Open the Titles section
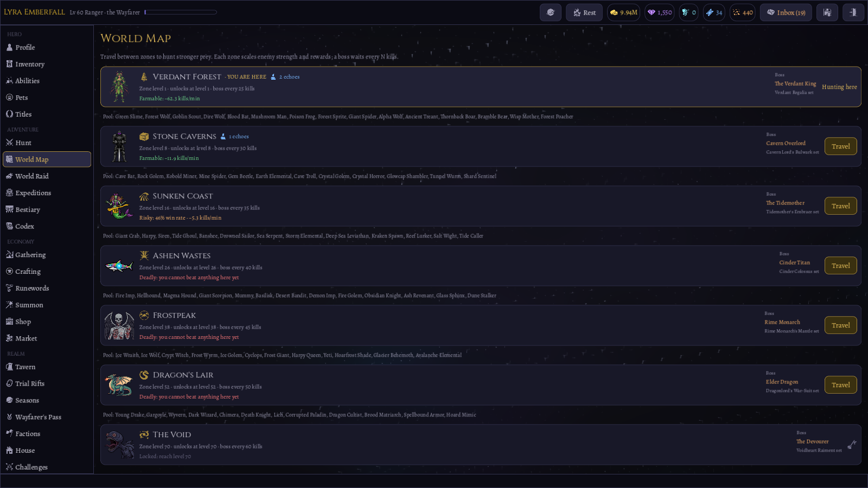The width and height of the screenshot is (868, 488). tap(47, 114)
